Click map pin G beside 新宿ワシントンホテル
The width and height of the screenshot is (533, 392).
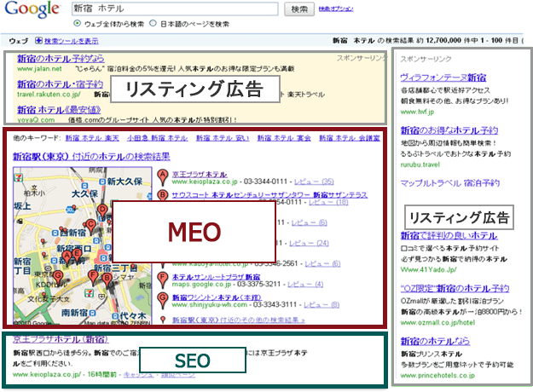[163, 300]
